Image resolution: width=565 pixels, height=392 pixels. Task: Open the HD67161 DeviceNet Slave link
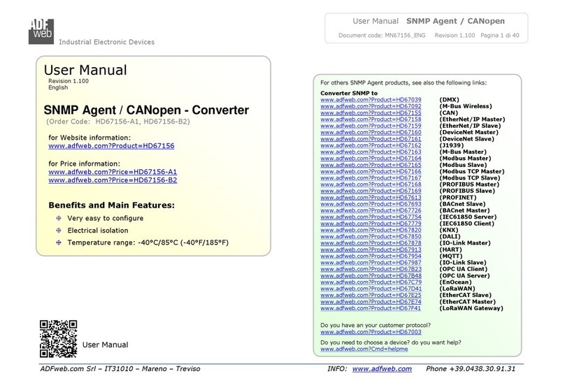point(371,138)
